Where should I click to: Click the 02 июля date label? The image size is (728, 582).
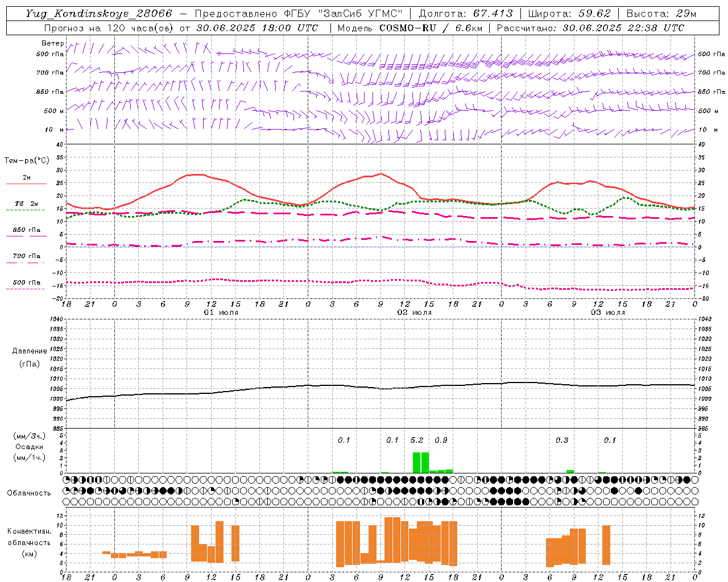point(415,313)
